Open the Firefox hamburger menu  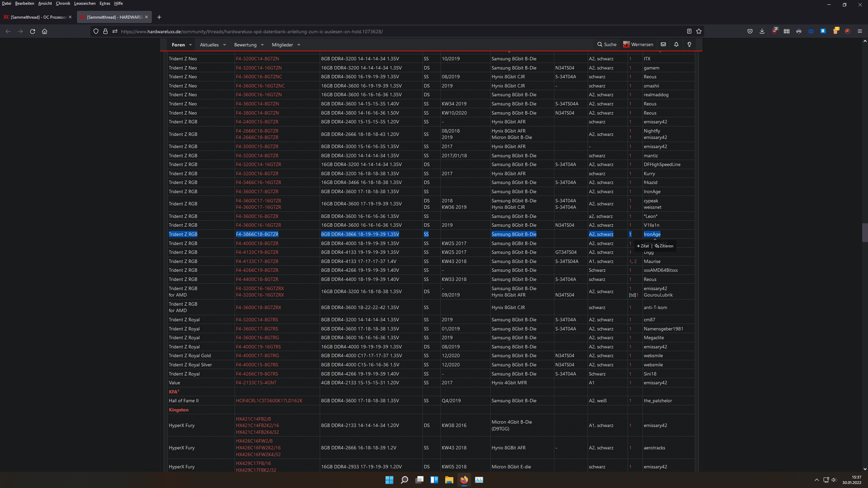860,32
